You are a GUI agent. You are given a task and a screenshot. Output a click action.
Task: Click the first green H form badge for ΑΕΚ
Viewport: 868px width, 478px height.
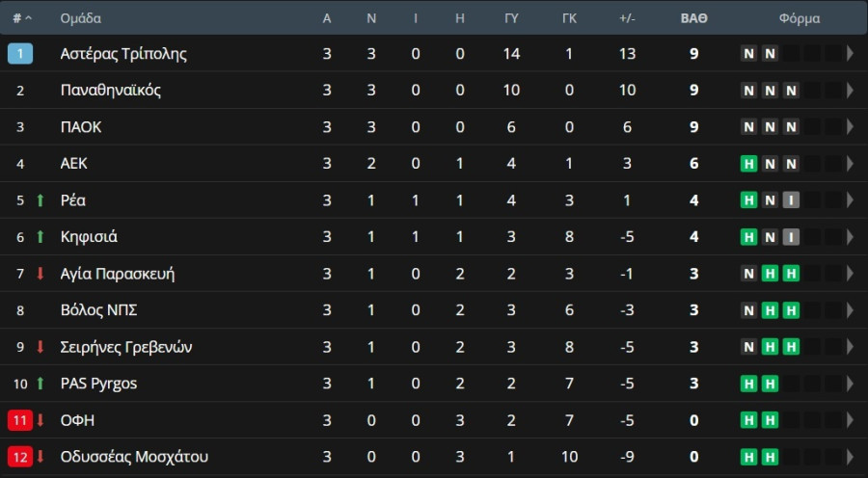coord(749,164)
